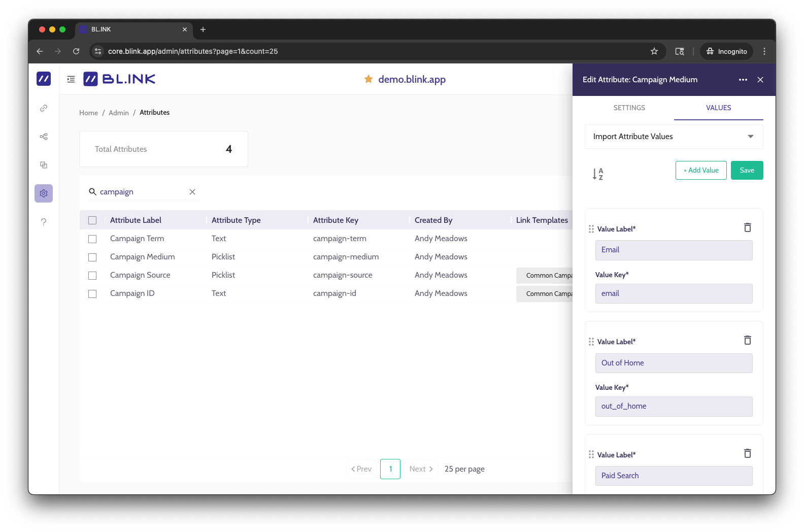Collapse the sidebar menu toggle icon
Image resolution: width=804 pixels, height=532 pixels.
click(71, 79)
